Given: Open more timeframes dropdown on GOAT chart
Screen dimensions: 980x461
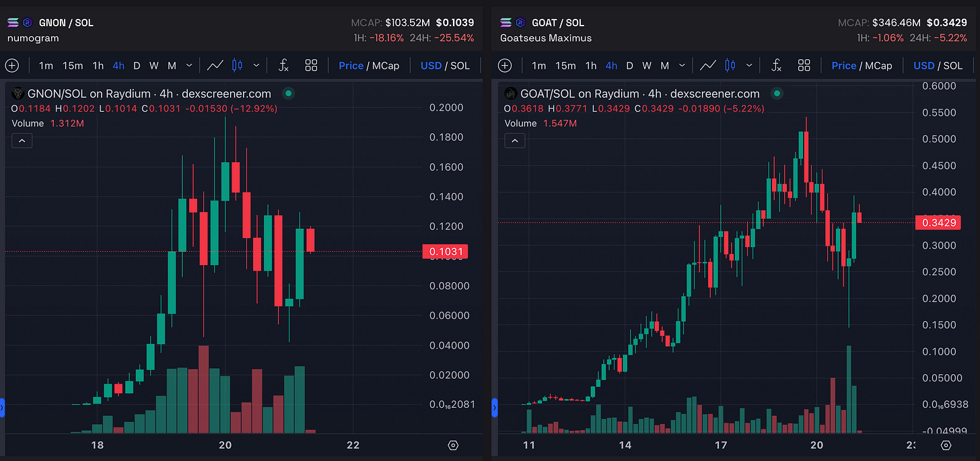Looking at the screenshot, I should [682, 65].
